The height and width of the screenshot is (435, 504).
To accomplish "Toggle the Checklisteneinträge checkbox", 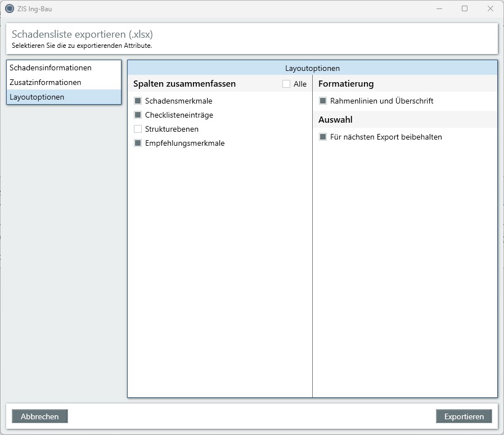I will tap(138, 115).
